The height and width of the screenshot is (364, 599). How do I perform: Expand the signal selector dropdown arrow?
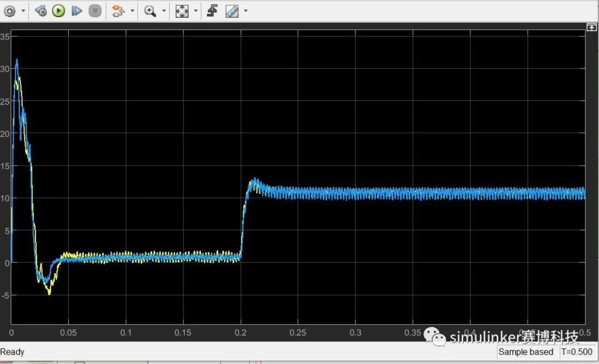click(x=133, y=11)
